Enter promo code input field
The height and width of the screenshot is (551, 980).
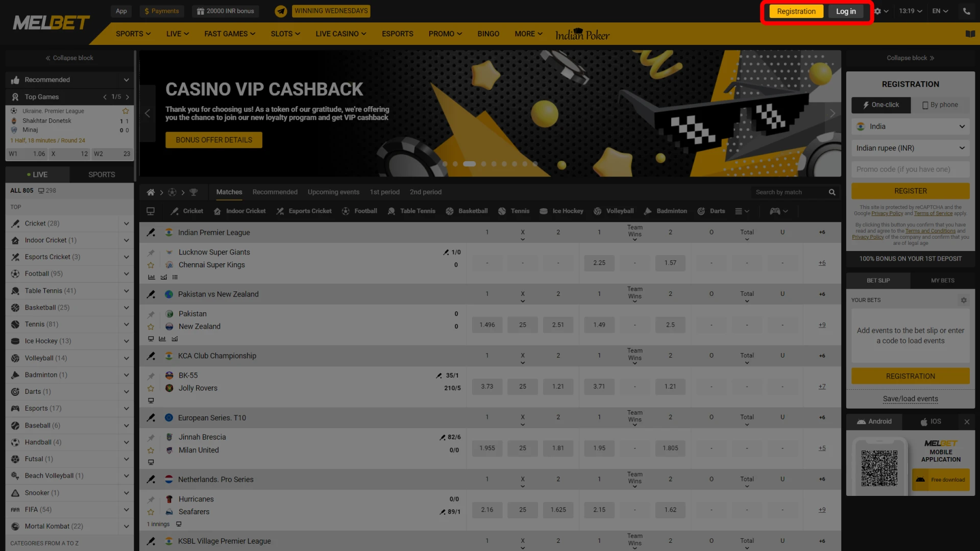(910, 169)
